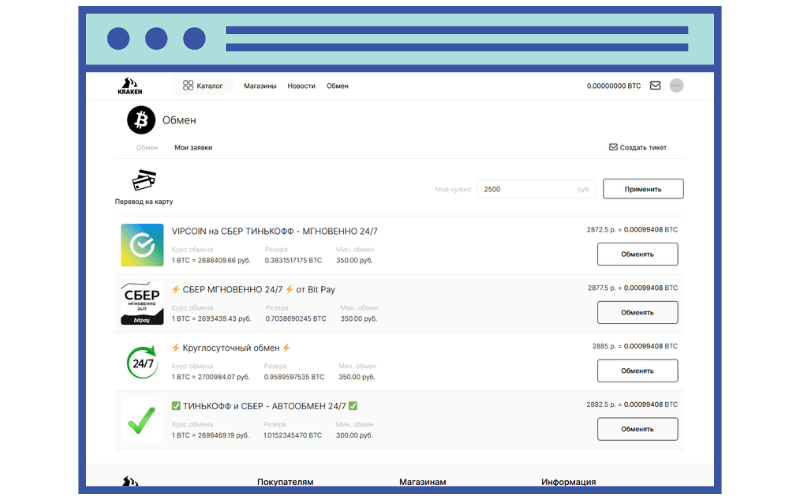Click the Информация footer heading
Image resolution: width=800 pixels, height=500 pixels.
click(x=568, y=481)
